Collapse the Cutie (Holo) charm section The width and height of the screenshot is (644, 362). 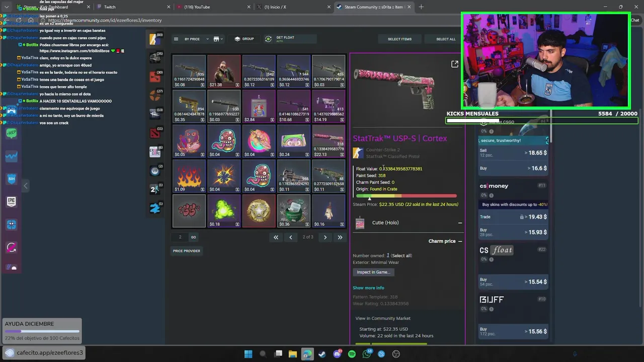[x=460, y=223]
